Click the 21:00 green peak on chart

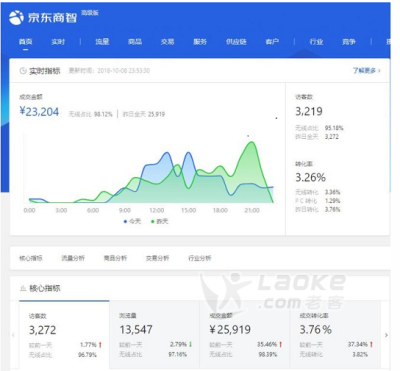[252, 142]
